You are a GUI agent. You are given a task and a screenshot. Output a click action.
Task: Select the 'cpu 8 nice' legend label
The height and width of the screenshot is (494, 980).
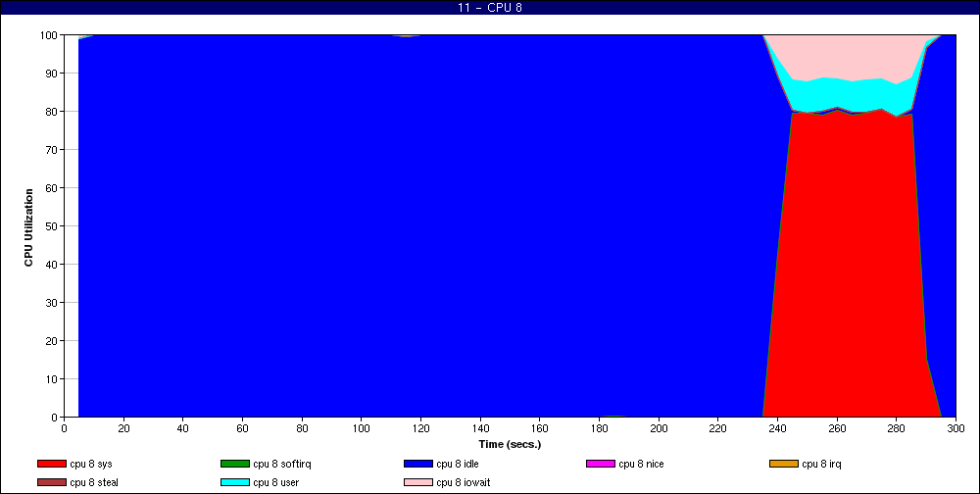[x=641, y=464]
